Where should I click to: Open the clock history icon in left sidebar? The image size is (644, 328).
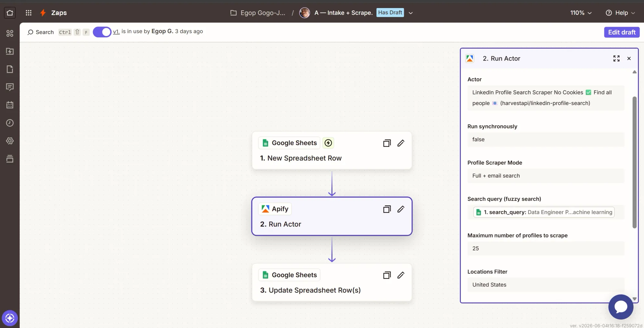(10, 123)
